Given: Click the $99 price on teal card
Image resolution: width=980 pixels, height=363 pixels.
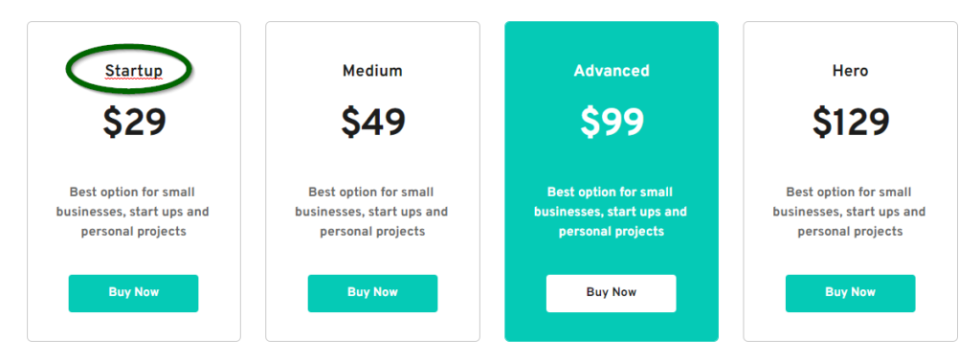Looking at the screenshot, I should [x=612, y=122].
